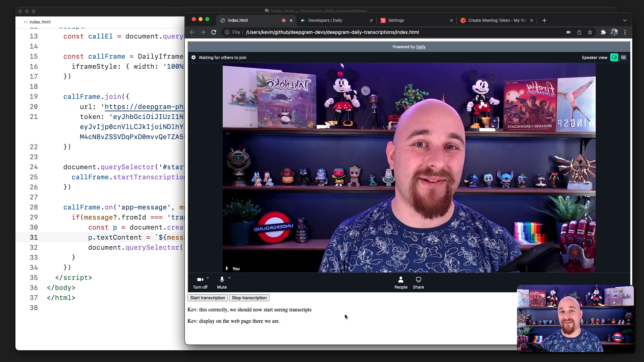Click the grid view layout icon

coord(623,57)
